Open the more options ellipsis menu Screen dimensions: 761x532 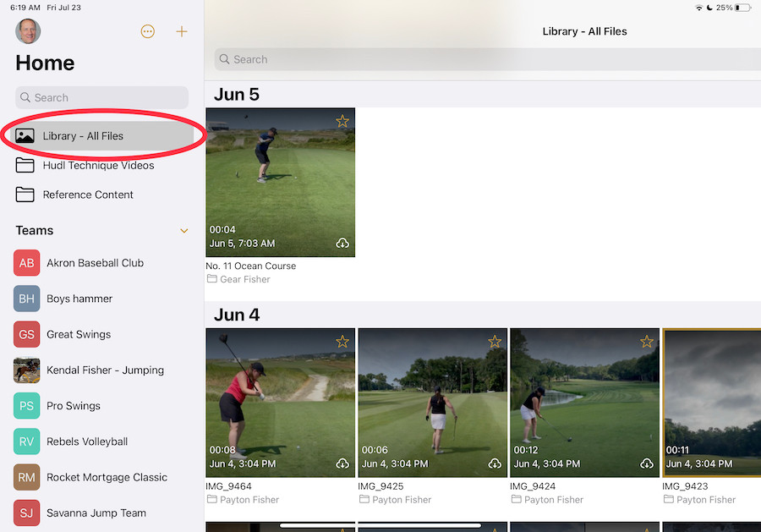coord(147,31)
